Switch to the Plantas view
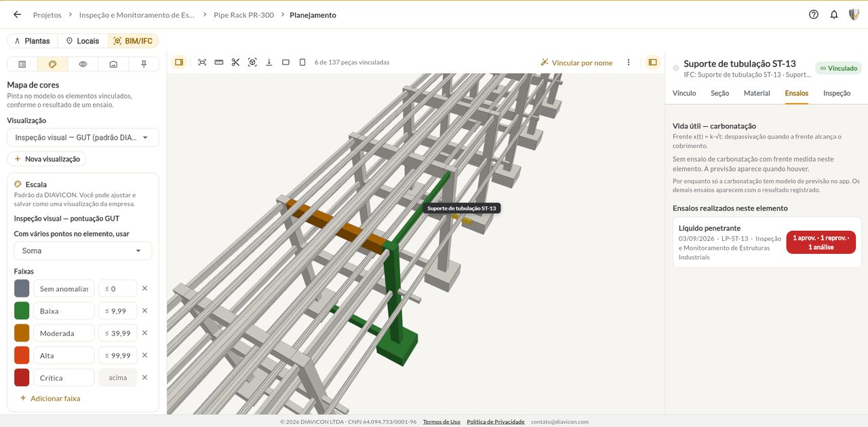This screenshot has height=427, width=868. tap(32, 41)
